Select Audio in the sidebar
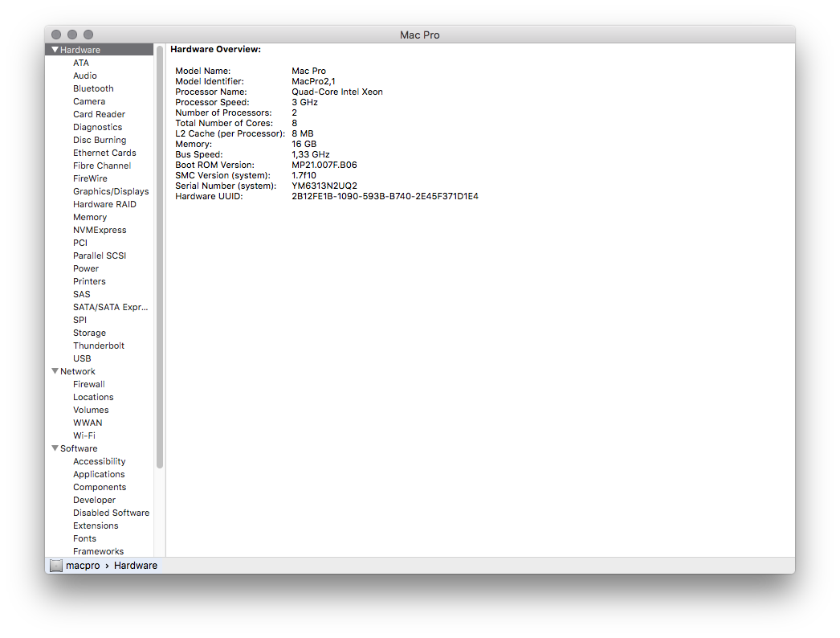 (84, 76)
